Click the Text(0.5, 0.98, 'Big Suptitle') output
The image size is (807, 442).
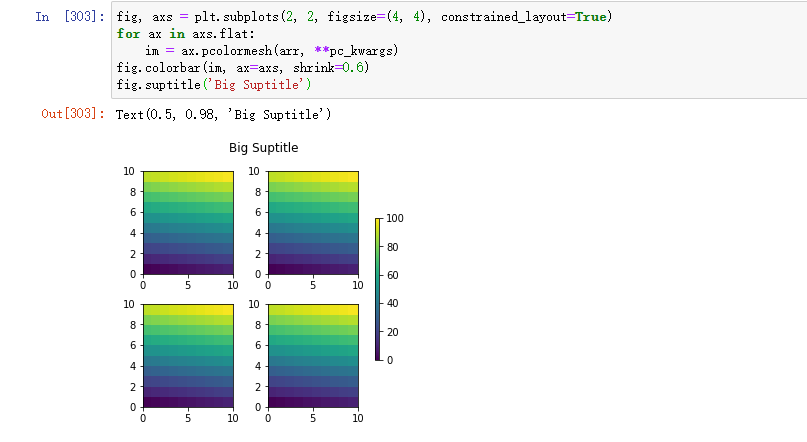pos(223,114)
